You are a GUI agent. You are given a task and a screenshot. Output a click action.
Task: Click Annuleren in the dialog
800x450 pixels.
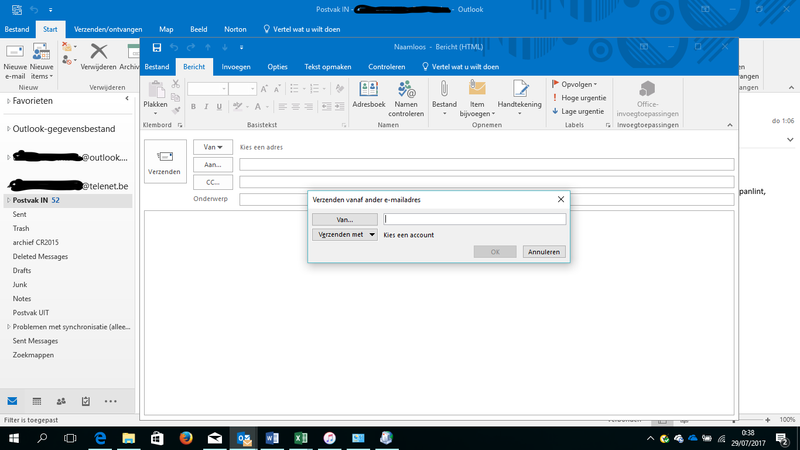click(544, 252)
